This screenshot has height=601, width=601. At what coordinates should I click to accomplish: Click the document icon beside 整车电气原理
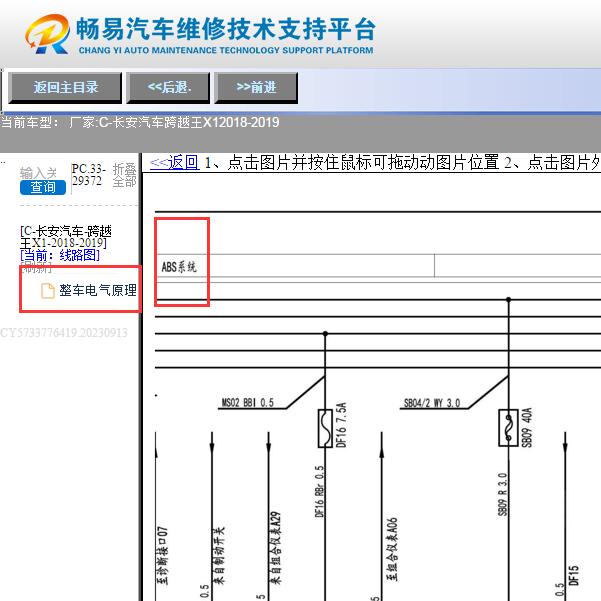(48, 291)
